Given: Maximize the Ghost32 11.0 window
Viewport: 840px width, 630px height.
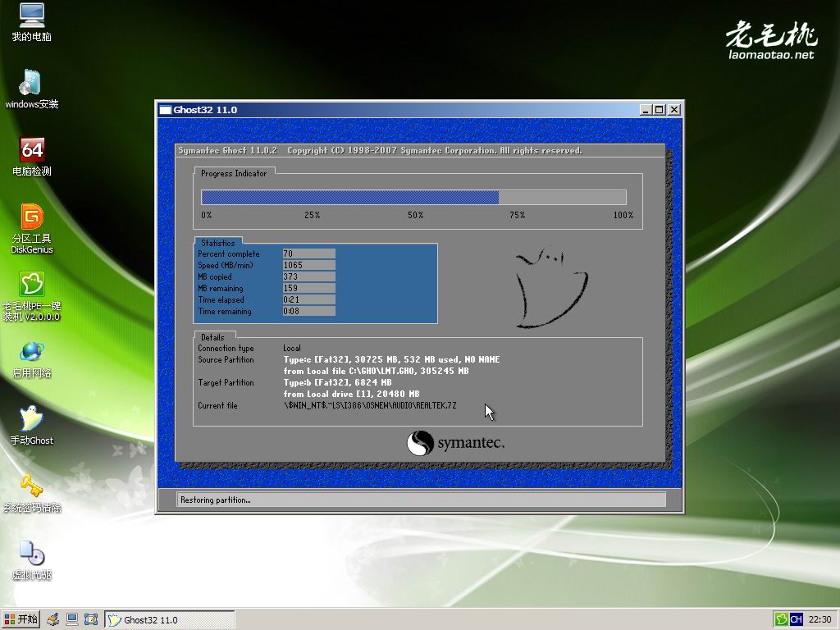Looking at the screenshot, I should 660,110.
